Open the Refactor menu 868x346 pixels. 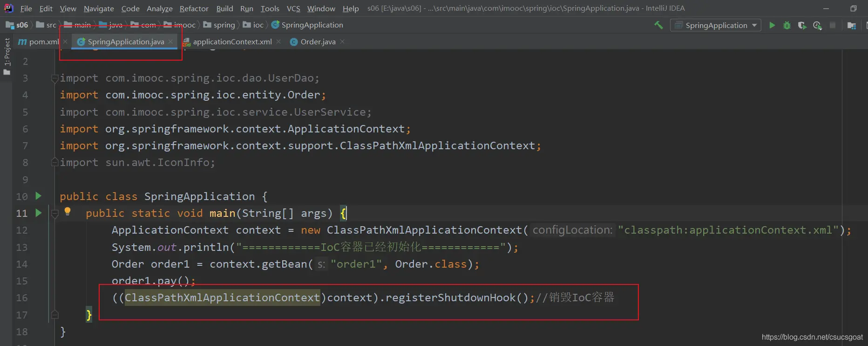[x=194, y=8]
